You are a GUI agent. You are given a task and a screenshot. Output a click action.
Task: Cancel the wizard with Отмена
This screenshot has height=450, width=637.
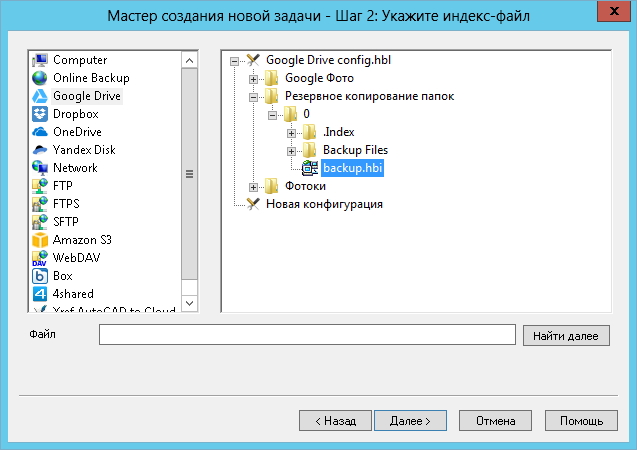[495, 421]
